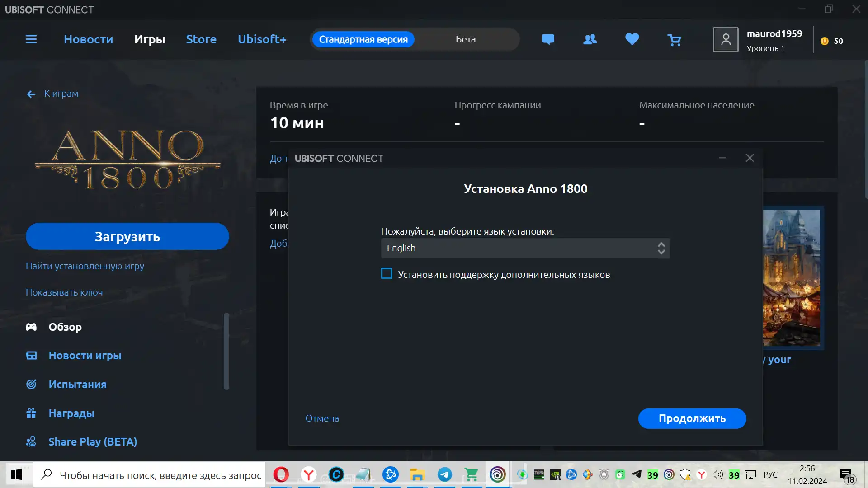868x488 pixels.
Task: Open the Игры tab
Action: 150,39
